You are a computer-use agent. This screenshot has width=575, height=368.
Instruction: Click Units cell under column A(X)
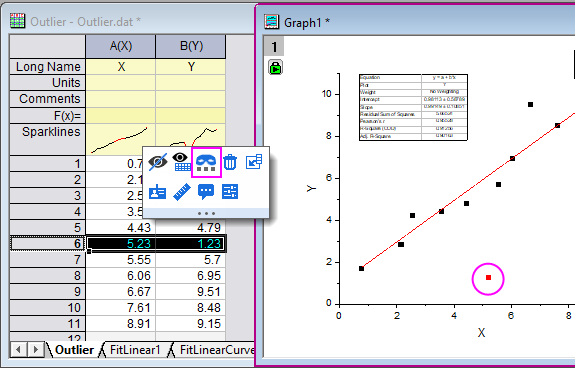(121, 83)
